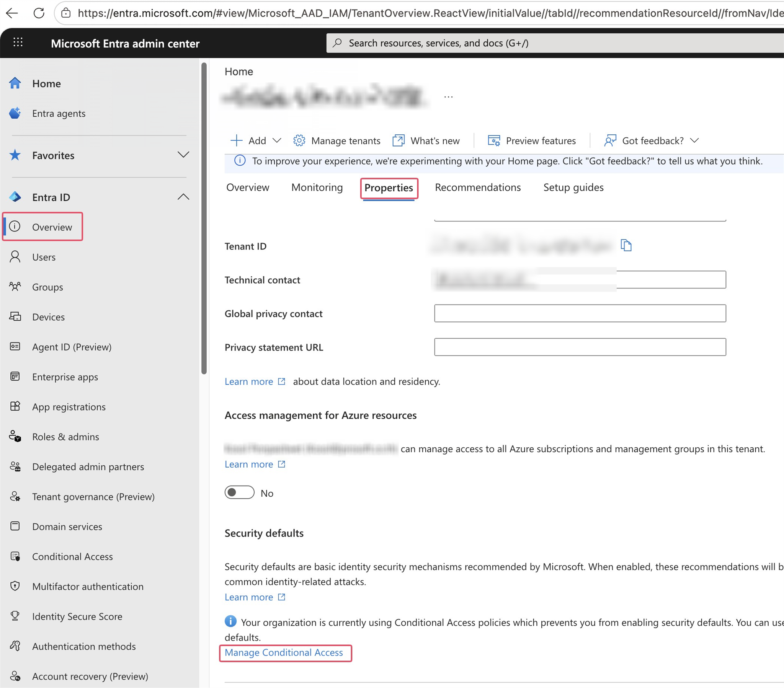The height and width of the screenshot is (688, 784).
Task: Open the Add dropdown menu
Action: pyautogui.click(x=256, y=141)
